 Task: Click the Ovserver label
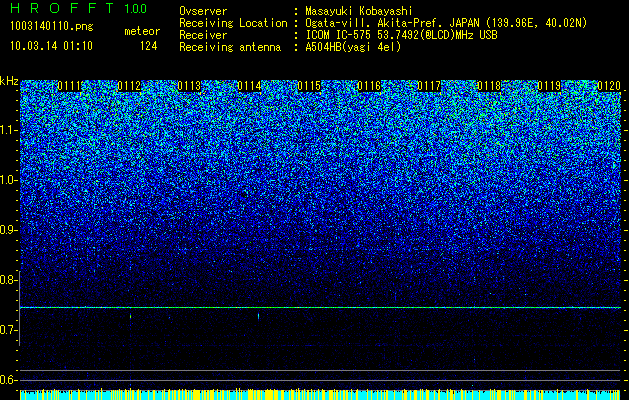coord(203,11)
